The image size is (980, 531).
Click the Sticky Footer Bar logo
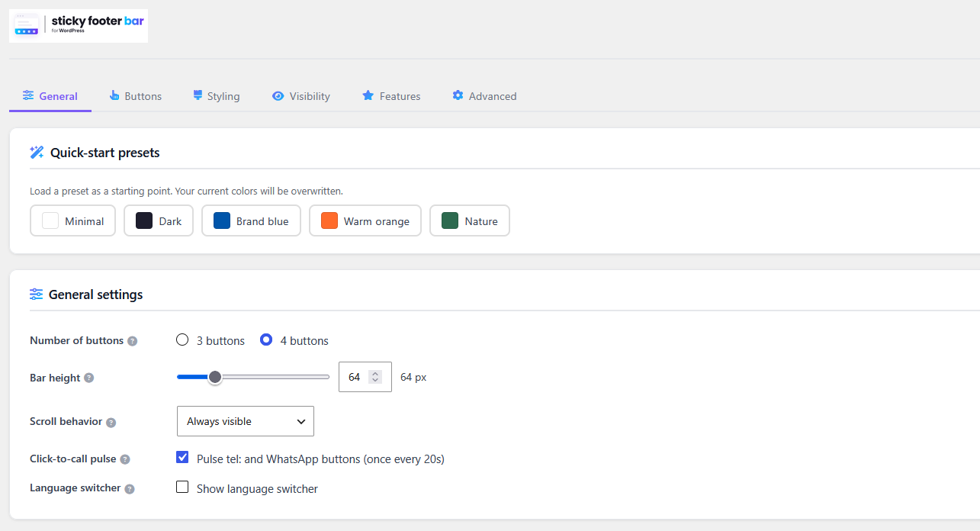tap(79, 25)
